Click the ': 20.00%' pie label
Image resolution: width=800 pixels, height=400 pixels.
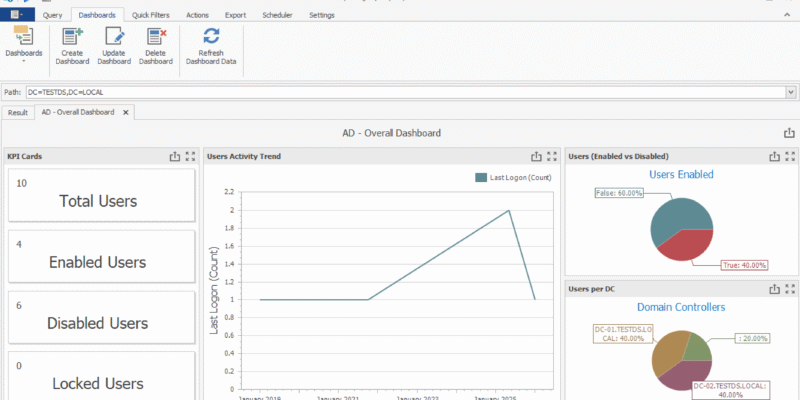pyautogui.click(x=753, y=338)
